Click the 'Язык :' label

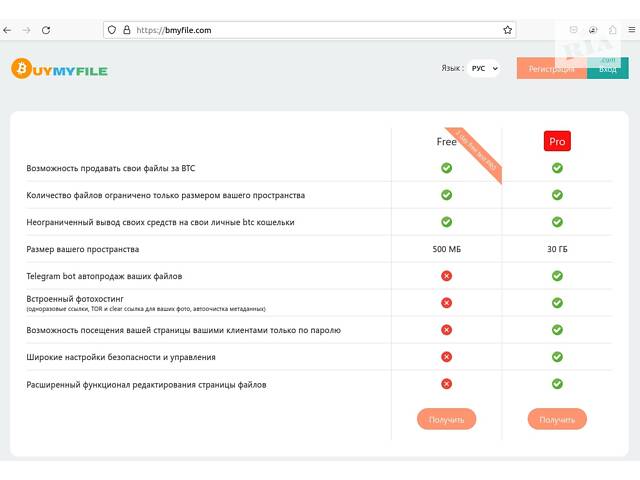[452, 68]
